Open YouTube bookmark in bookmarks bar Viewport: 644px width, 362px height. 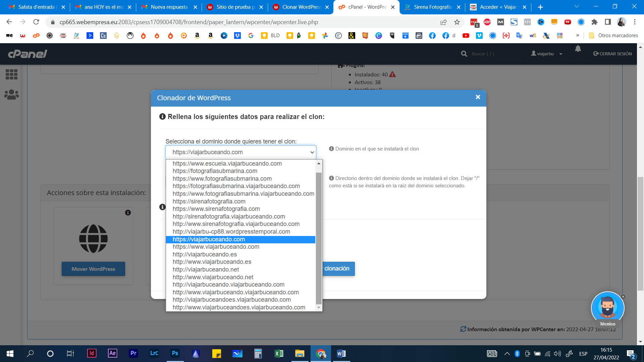click(x=466, y=36)
